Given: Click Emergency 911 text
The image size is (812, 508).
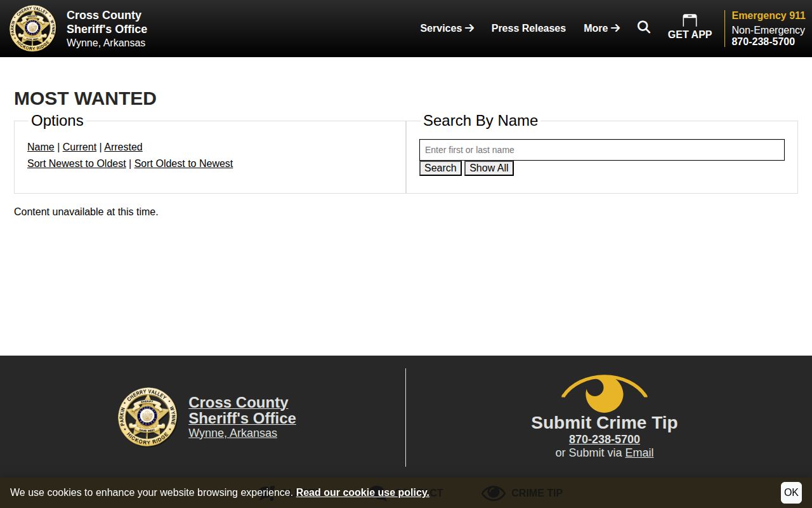Looking at the screenshot, I should pos(768,15).
